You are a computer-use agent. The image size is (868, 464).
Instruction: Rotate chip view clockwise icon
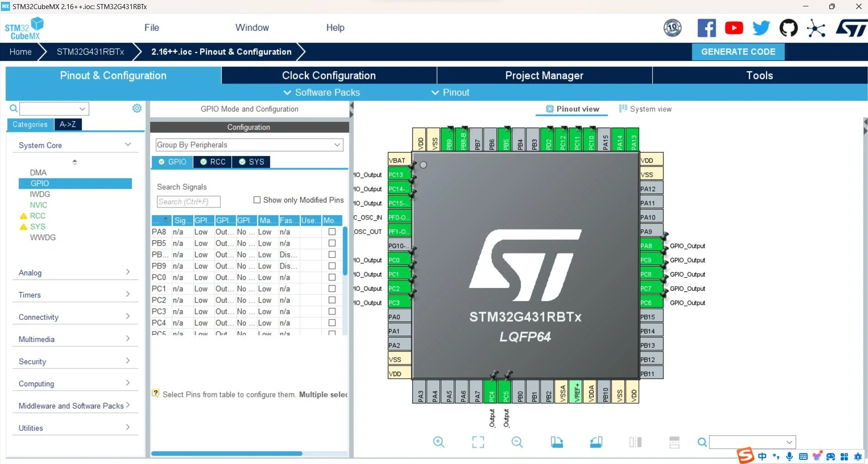tap(557, 442)
